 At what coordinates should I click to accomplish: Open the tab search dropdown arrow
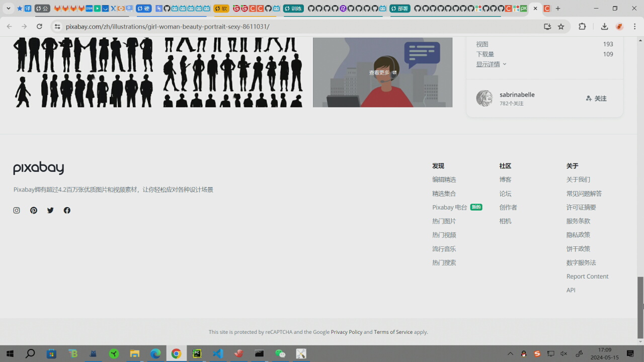[9, 9]
